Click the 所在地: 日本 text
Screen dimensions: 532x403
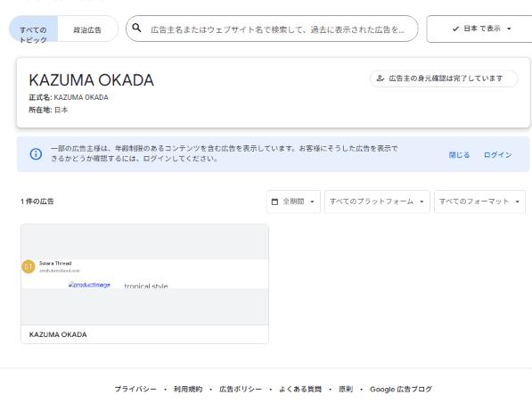click(x=48, y=110)
